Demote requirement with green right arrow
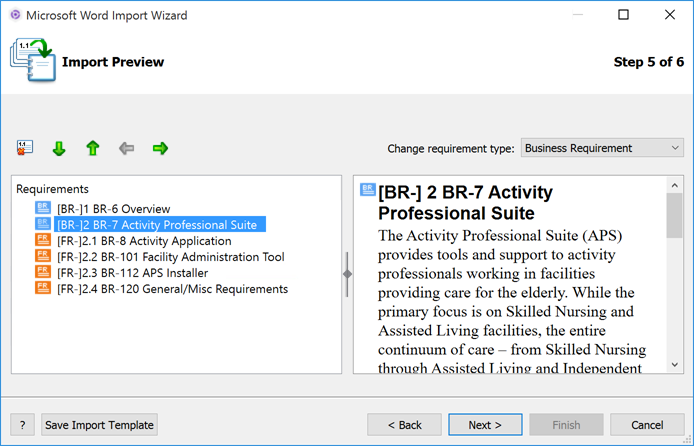The width and height of the screenshot is (694, 446). [x=160, y=148]
